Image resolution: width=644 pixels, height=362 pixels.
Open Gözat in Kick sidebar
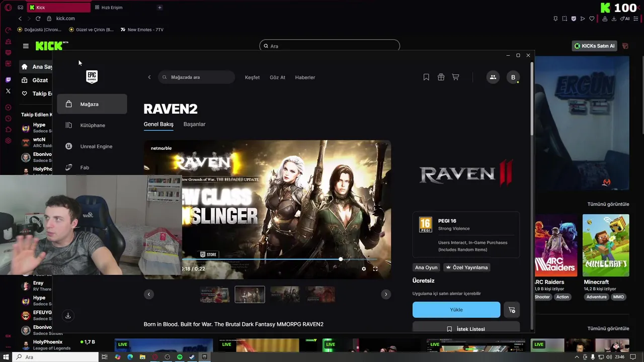pos(36,80)
